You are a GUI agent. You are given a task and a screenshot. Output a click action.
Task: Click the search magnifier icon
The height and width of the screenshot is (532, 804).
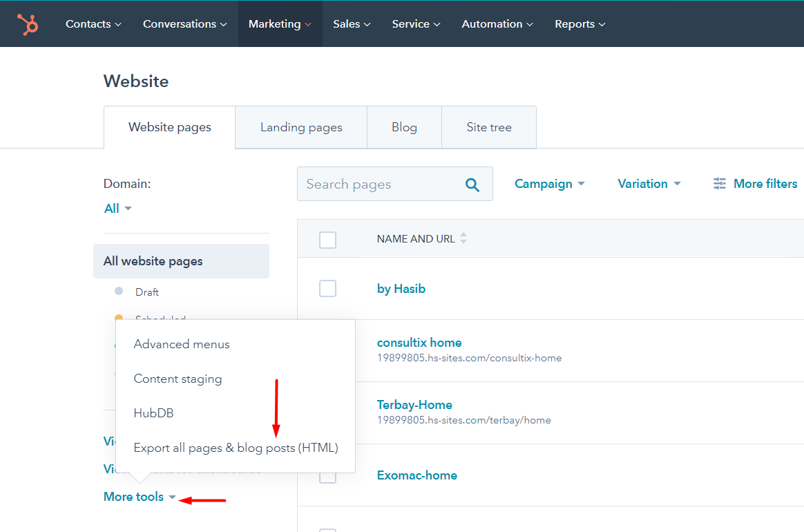click(472, 184)
